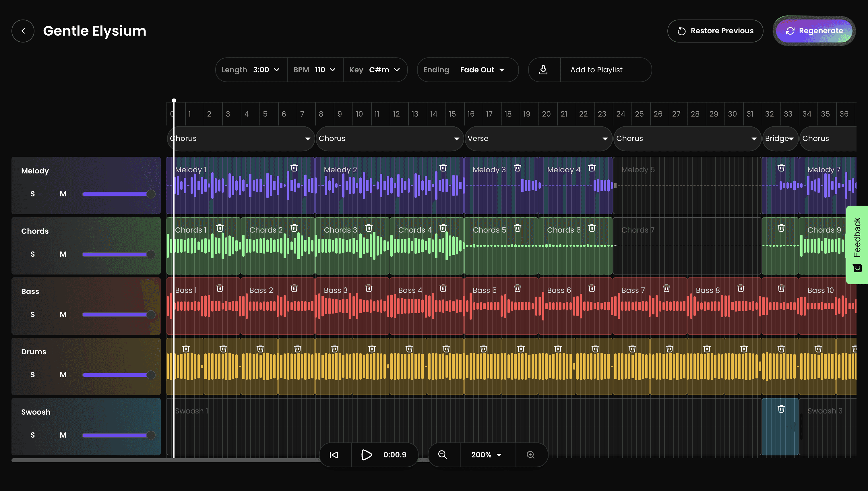Solo the Bass track
The image size is (868, 491).
click(x=33, y=315)
